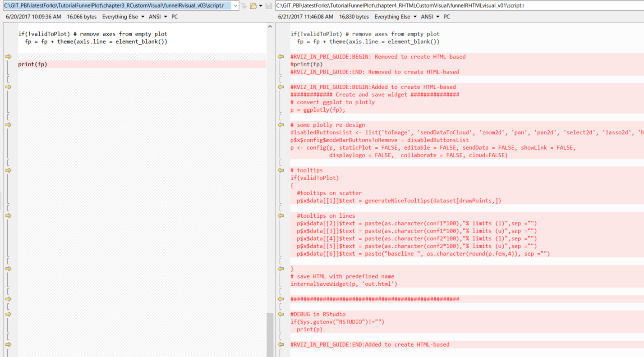Viewport: 644px width, 357px height.
Task: Click the '16,066 bytes' file size
Action: click(x=82, y=17)
